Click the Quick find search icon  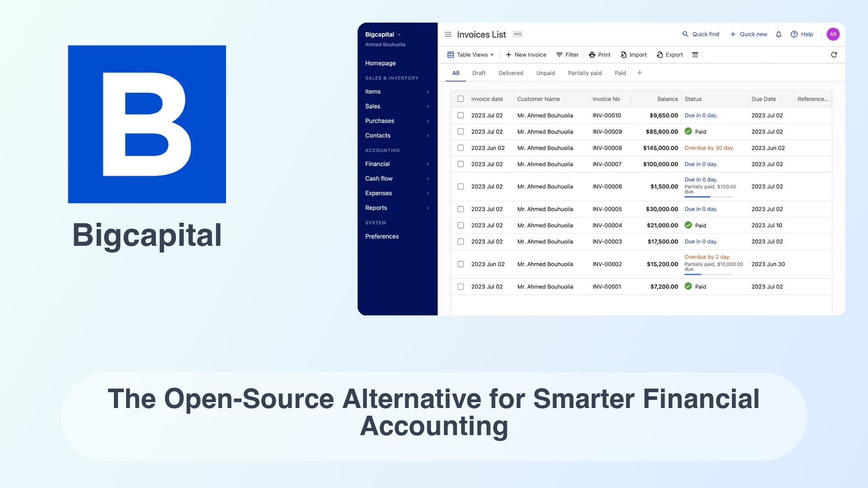(685, 34)
